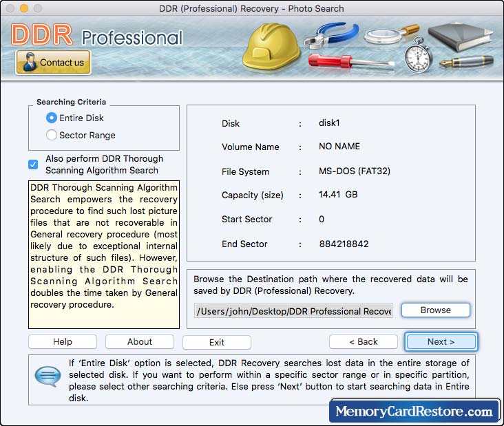Click Browse to choose destination path
Screen dimensions: 504x426
pos(436,310)
